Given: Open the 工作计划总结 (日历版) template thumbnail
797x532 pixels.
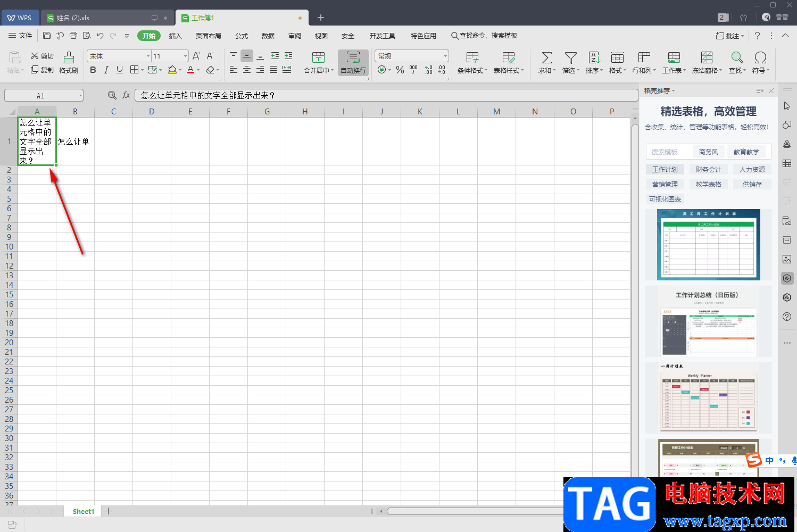Looking at the screenshot, I should (709, 321).
